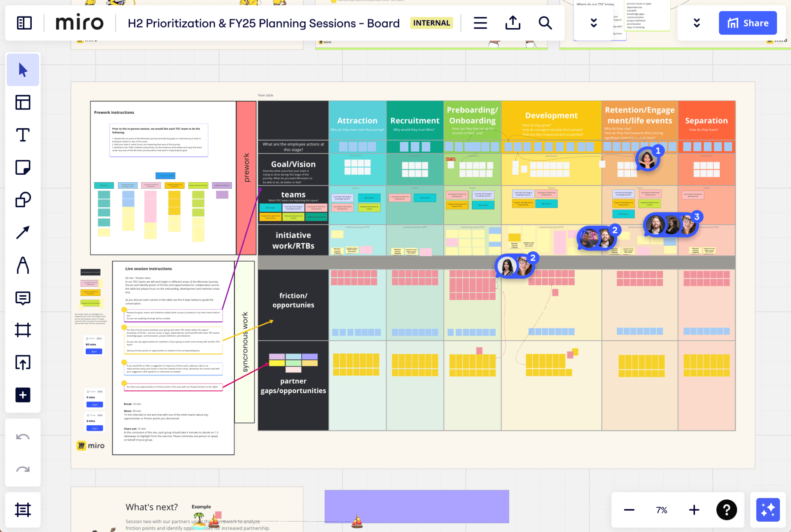Select the Sticky note tool
Viewport: 791px width, 532px height.
coord(23,167)
